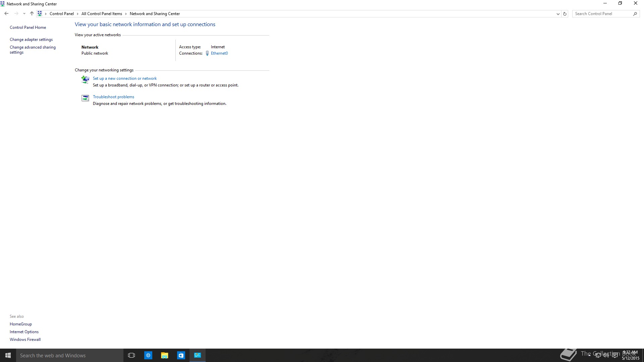Open the Windows Start menu
The width and height of the screenshot is (644, 362).
point(8,355)
